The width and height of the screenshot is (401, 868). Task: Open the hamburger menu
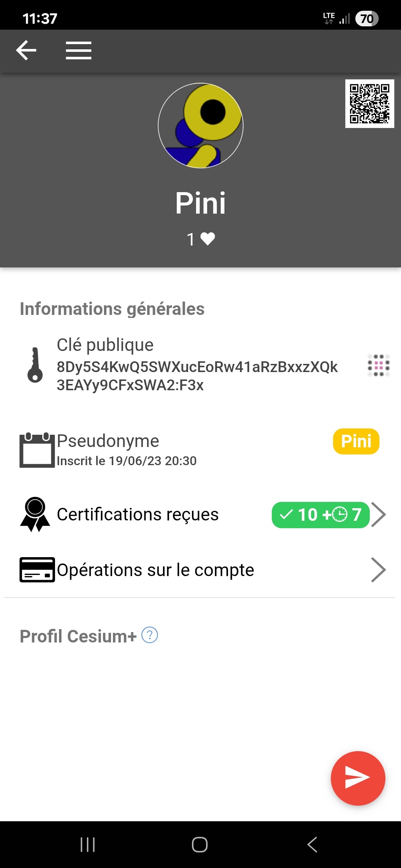[78, 50]
